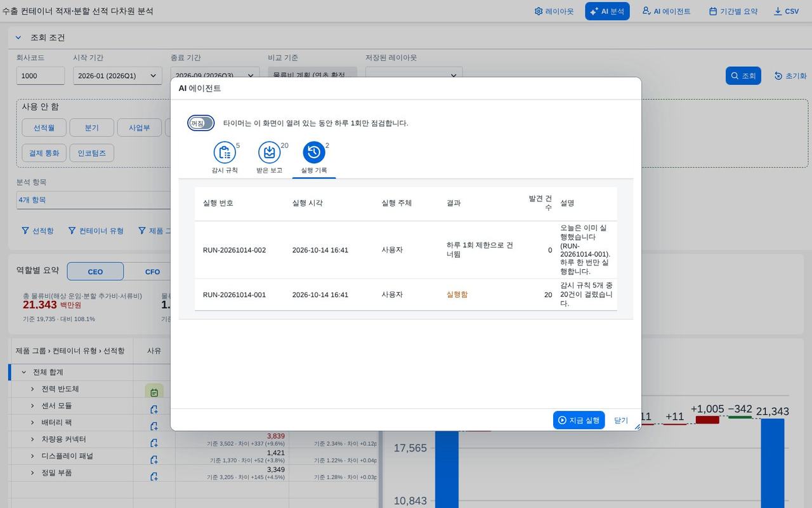Select the 결제 통화 dimension chip
The image size is (812, 508).
(44, 153)
